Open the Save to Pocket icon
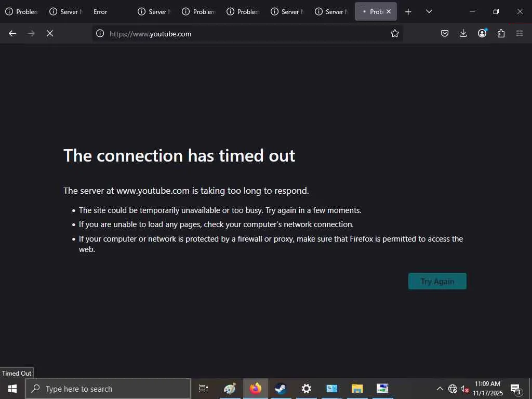Viewport: 532px width, 399px height. 445,33
